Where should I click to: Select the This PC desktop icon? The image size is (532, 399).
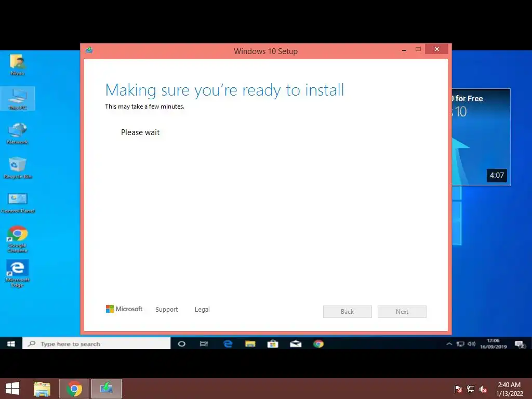click(18, 99)
